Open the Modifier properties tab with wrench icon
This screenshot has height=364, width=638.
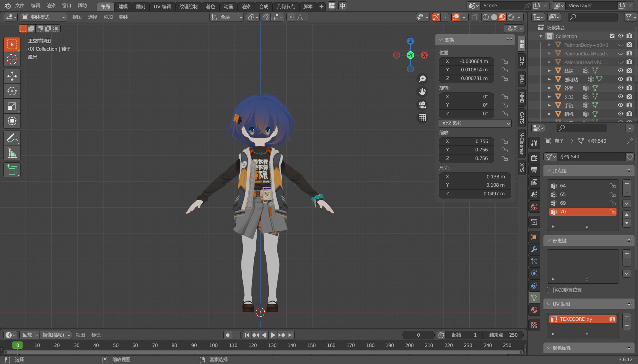pos(534,249)
